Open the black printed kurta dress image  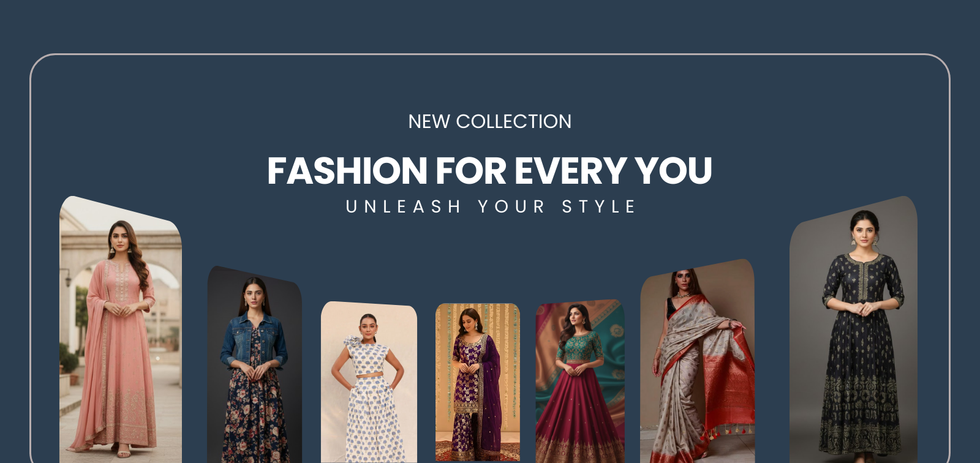(x=853, y=329)
